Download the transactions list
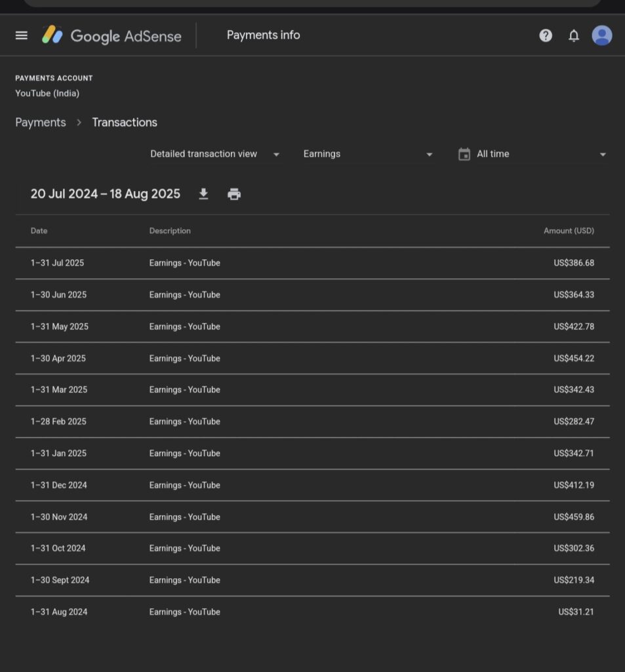The width and height of the screenshot is (625, 672). pos(203,194)
